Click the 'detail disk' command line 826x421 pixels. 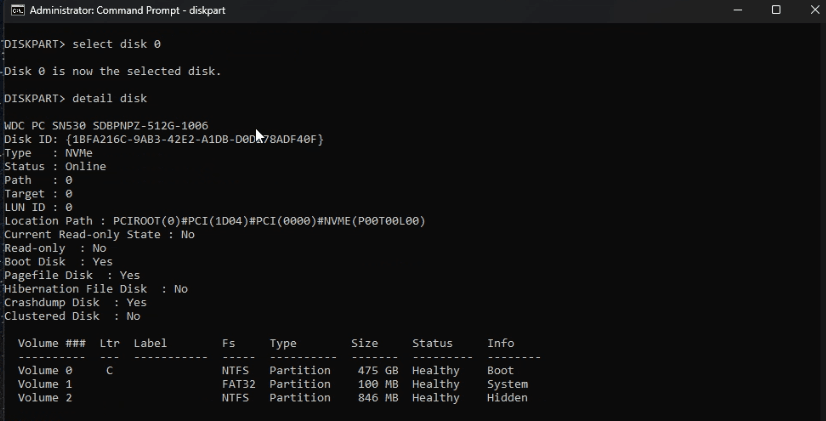[x=109, y=98]
